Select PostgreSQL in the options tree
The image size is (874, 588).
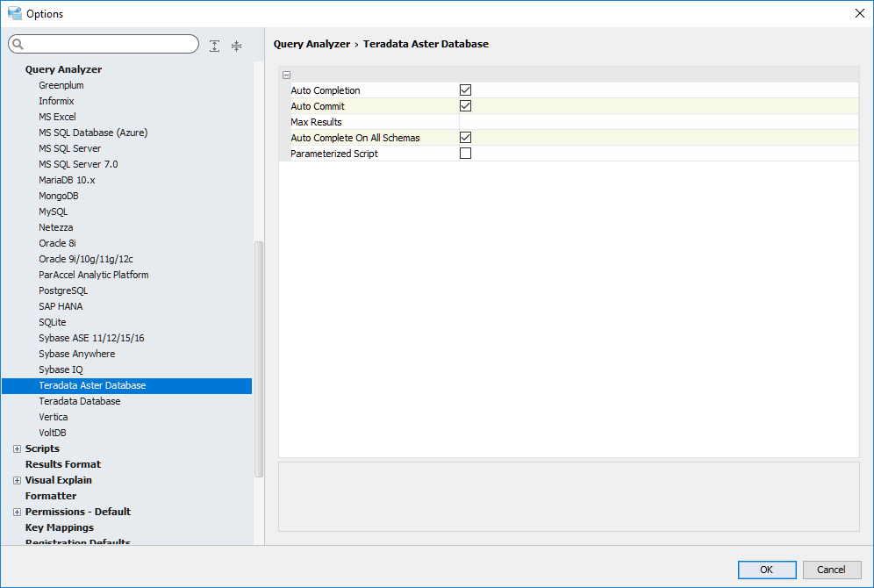click(63, 290)
